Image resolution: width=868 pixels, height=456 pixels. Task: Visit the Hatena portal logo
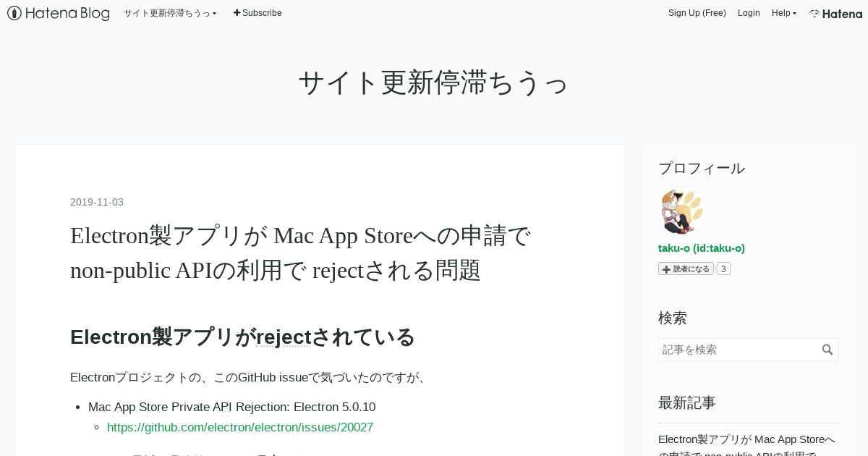[835, 13]
